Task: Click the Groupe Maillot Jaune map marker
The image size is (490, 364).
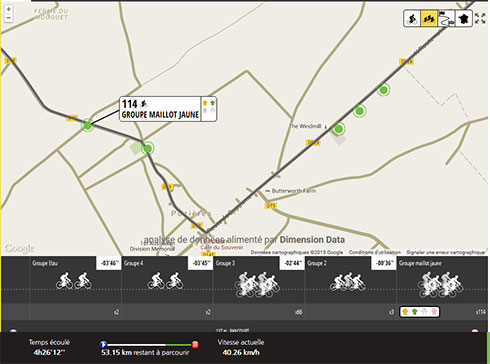Action: click(87, 126)
